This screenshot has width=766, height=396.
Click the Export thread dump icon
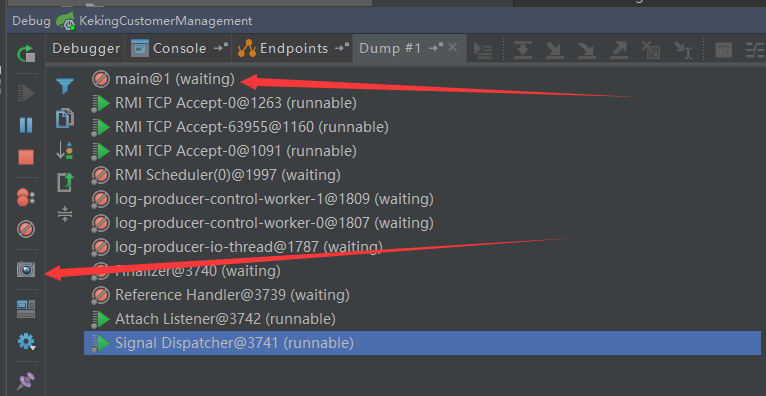coord(65,182)
